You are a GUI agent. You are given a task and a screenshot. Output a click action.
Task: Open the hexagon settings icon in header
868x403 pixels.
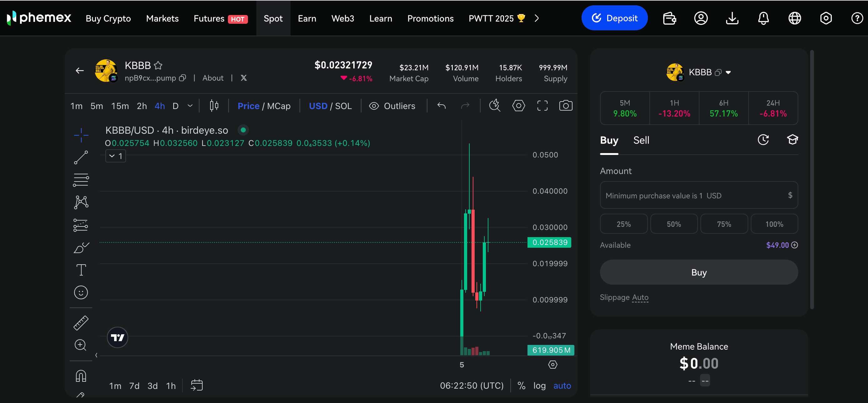(x=825, y=18)
